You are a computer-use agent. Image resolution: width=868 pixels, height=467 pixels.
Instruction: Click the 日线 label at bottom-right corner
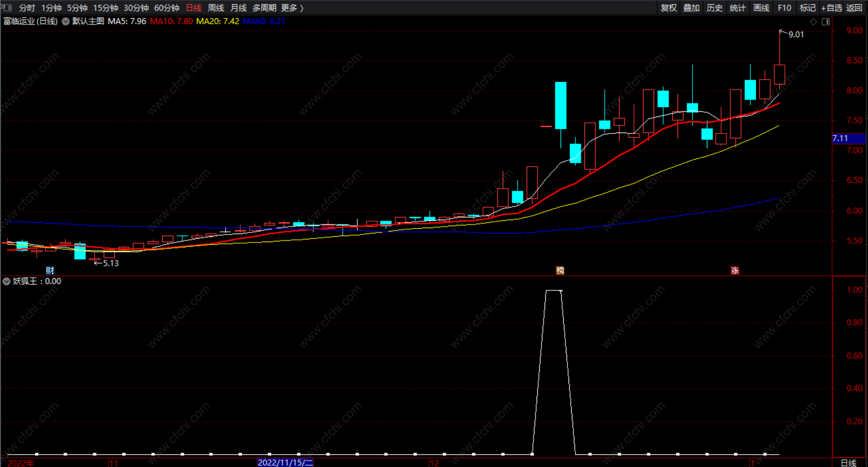coord(848,463)
